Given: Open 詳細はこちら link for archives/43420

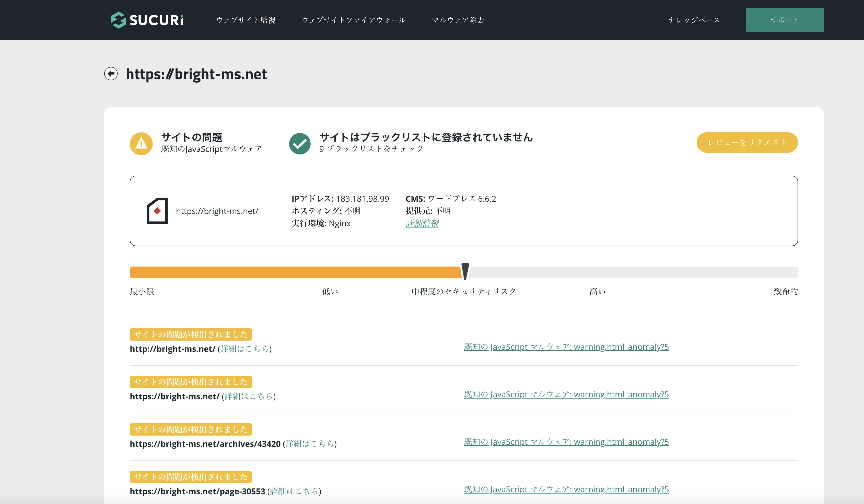Looking at the screenshot, I should [310, 444].
